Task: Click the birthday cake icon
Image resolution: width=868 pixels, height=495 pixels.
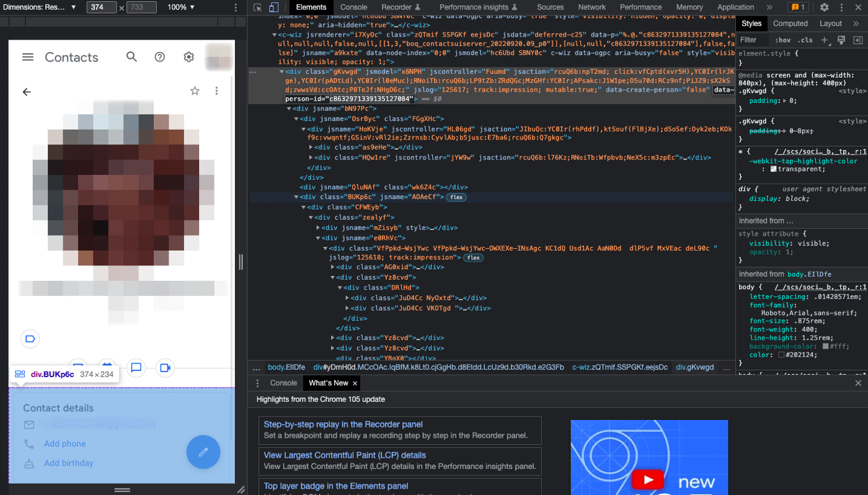Action: pos(29,463)
